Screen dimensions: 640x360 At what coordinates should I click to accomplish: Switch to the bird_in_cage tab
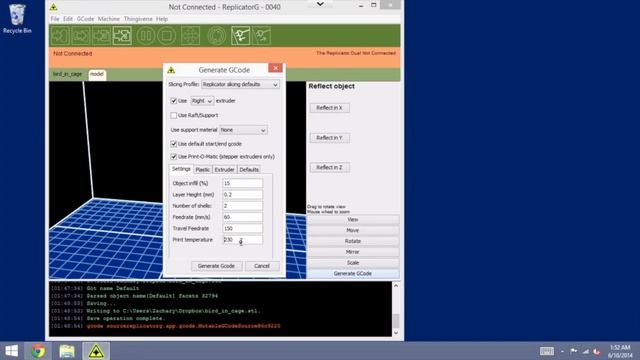pos(68,74)
